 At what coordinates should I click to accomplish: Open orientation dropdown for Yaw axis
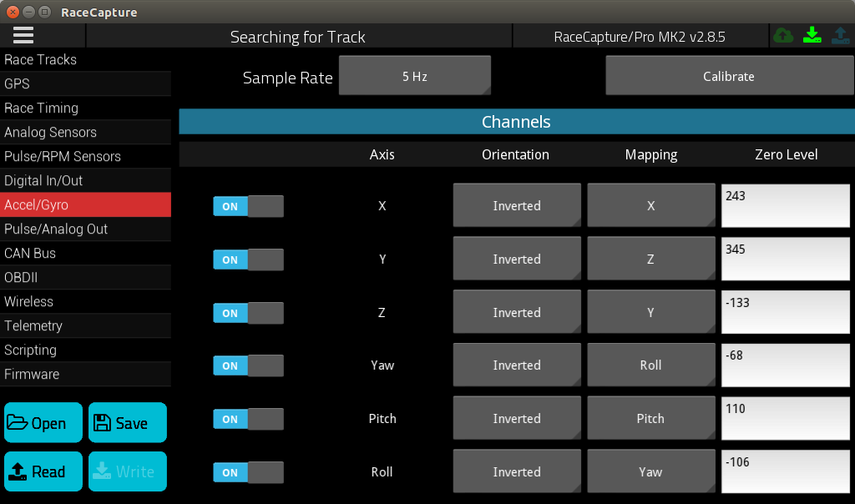(516, 365)
